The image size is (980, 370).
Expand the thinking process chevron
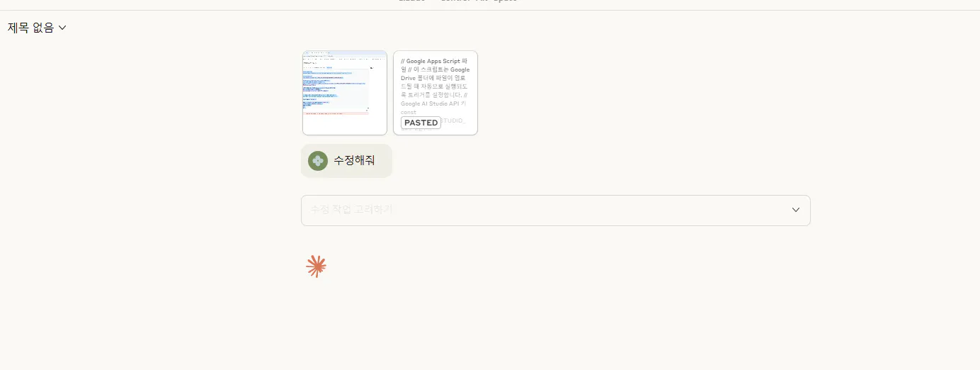pyautogui.click(x=796, y=210)
